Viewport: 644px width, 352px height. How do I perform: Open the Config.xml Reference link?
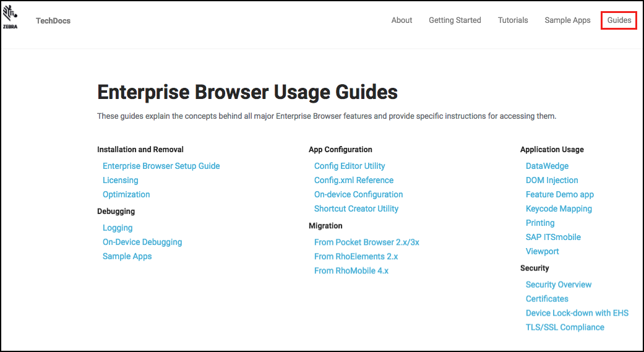coord(354,180)
